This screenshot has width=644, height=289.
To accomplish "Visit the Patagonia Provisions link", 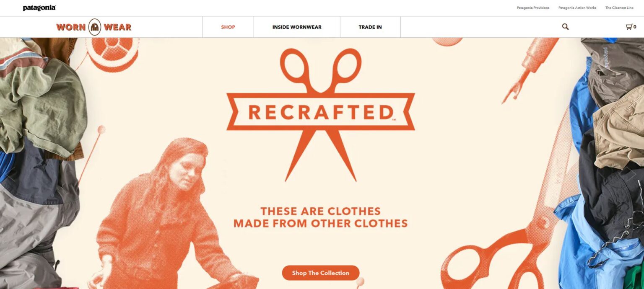I will click(x=533, y=8).
